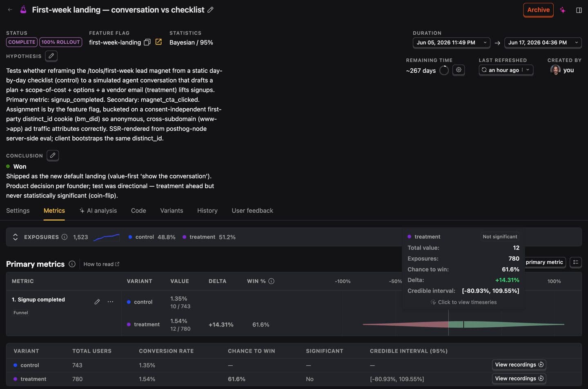Go back using the left arrow icon
The image size is (588, 389).
click(x=10, y=10)
